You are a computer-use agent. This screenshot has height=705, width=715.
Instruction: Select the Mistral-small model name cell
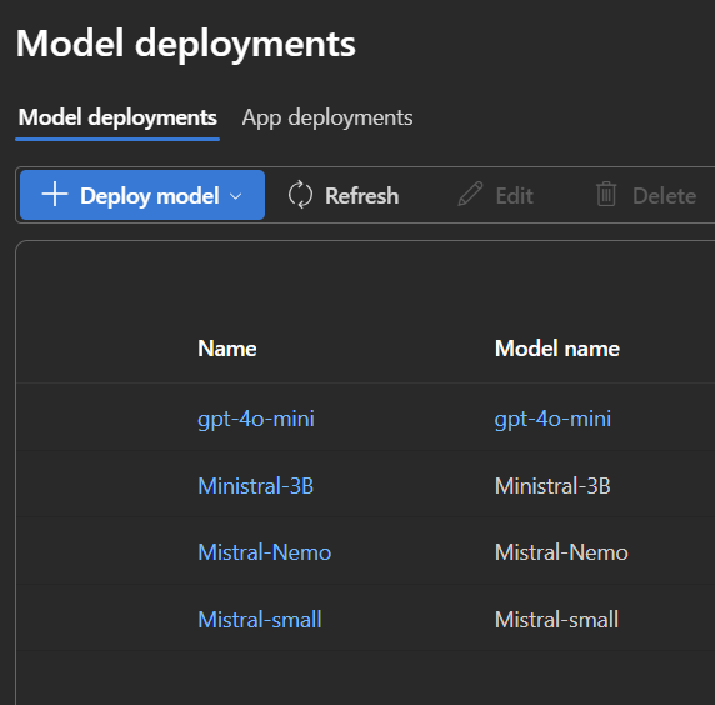[557, 620]
